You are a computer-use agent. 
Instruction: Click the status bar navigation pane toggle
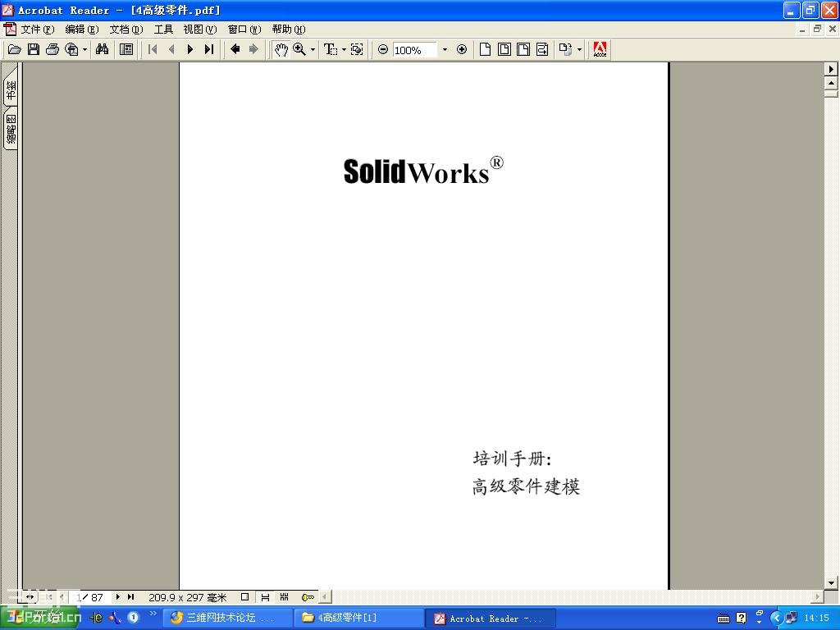(x=30, y=597)
